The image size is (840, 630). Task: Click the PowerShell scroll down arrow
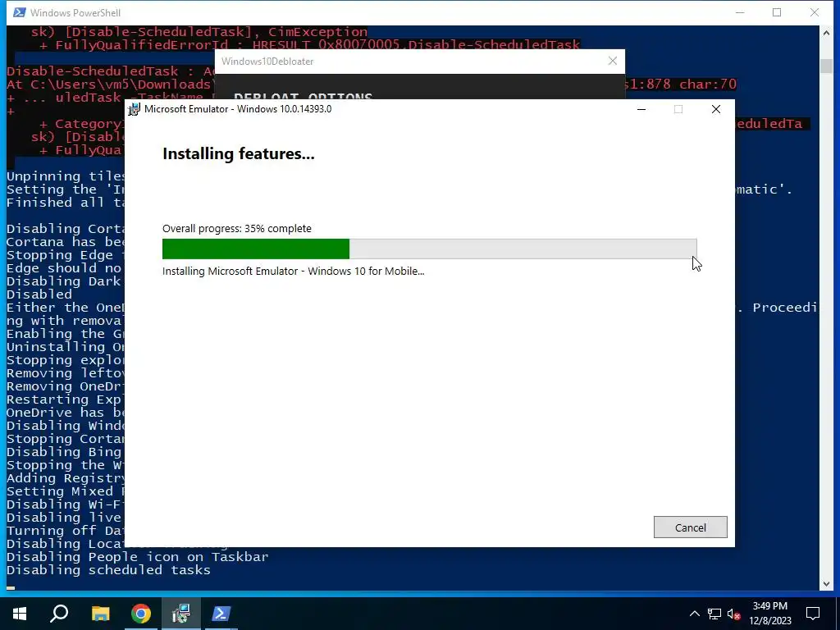click(x=826, y=583)
